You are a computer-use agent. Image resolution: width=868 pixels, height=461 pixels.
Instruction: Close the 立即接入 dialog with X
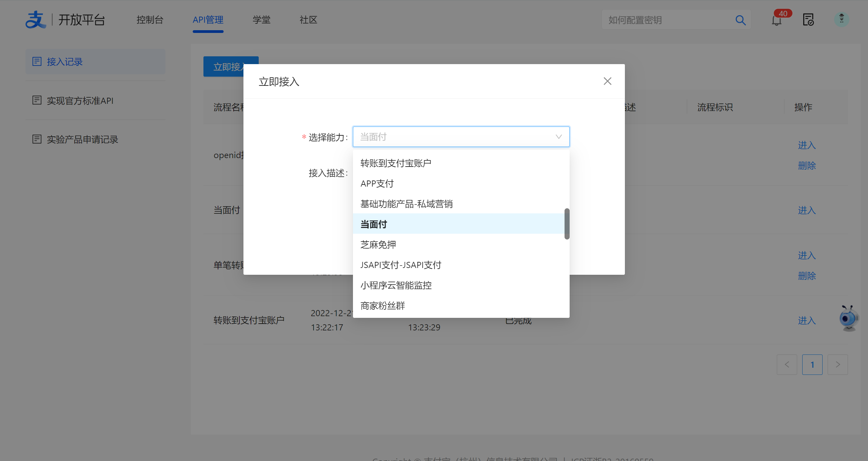click(607, 81)
